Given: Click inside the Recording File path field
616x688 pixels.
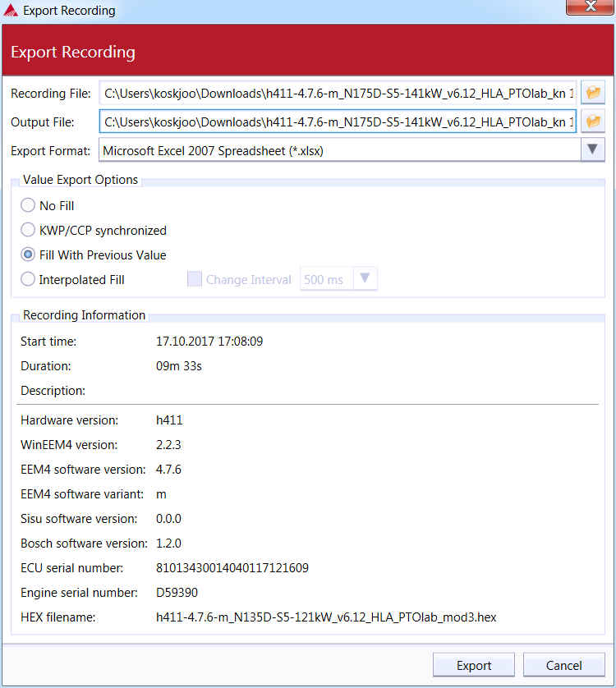Looking at the screenshot, I should (x=338, y=93).
